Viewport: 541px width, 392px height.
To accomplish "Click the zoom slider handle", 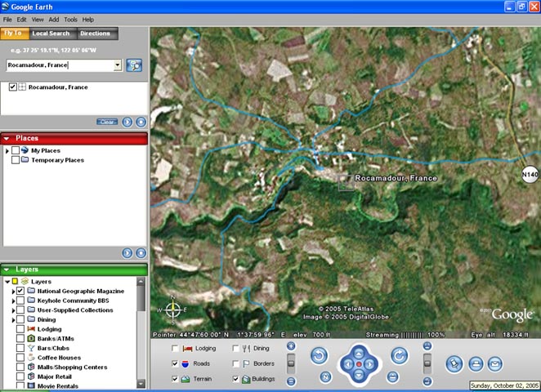I will [x=291, y=363].
